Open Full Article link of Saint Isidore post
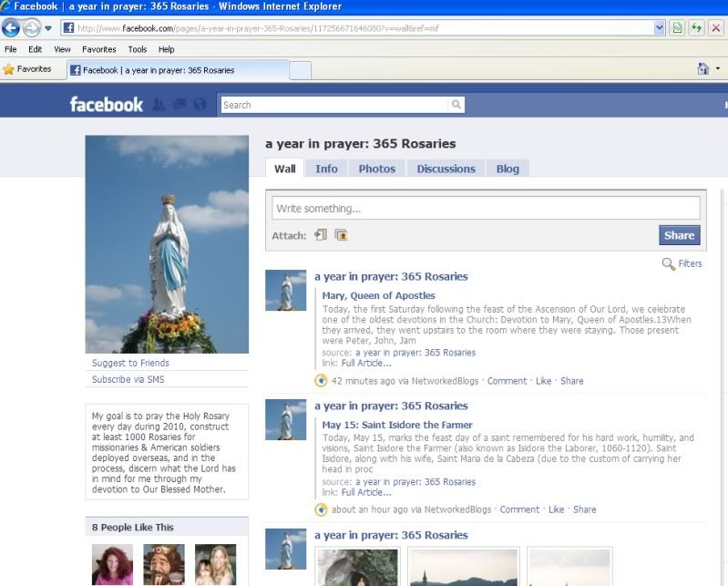Viewport: 728px width, 586px height. tap(366, 492)
